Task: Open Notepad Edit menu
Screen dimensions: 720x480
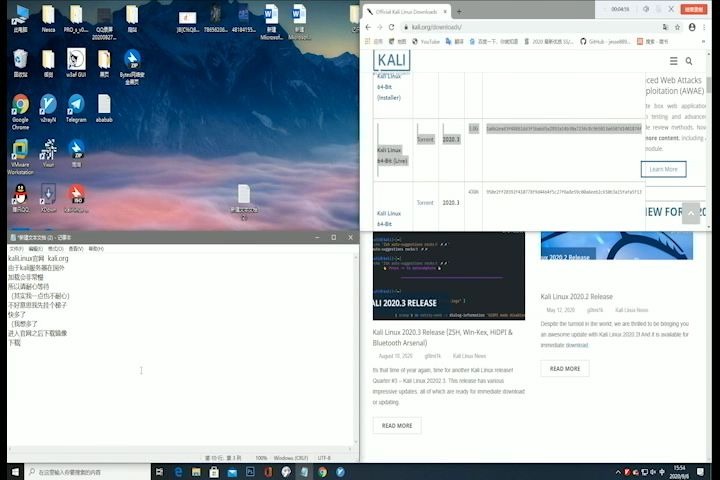Action: 35,248
